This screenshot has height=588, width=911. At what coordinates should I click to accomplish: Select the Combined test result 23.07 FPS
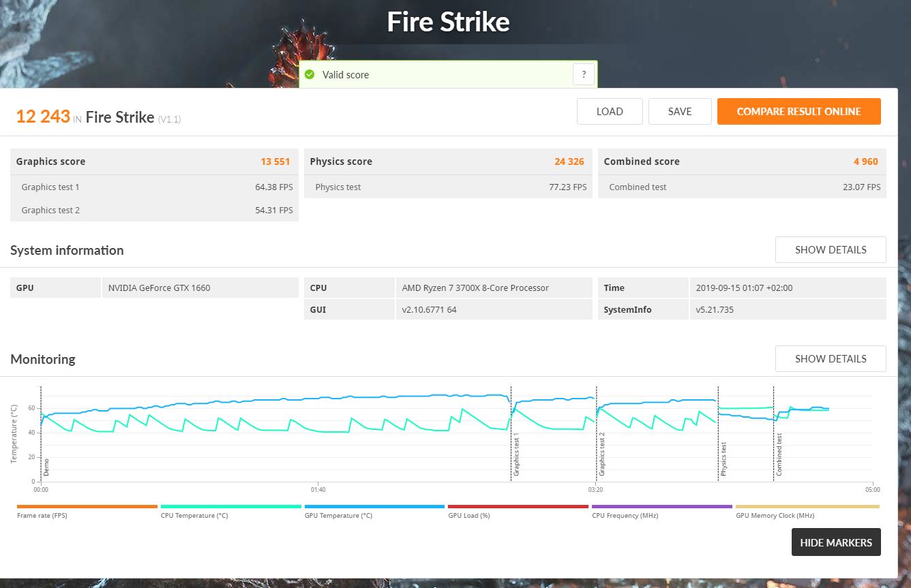(x=862, y=187)
